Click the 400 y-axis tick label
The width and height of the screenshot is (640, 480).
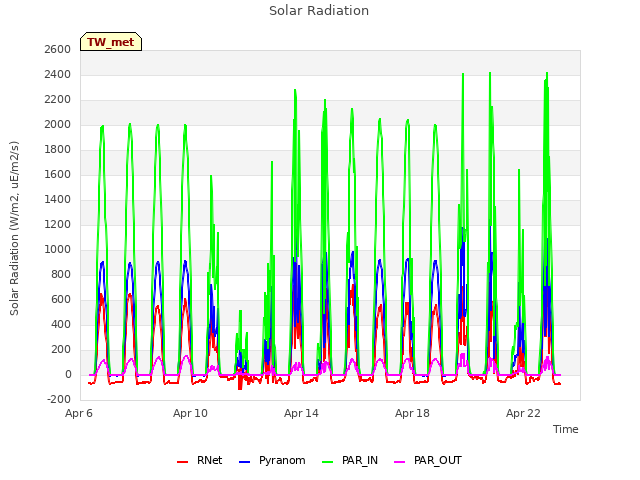click(61, 324)
